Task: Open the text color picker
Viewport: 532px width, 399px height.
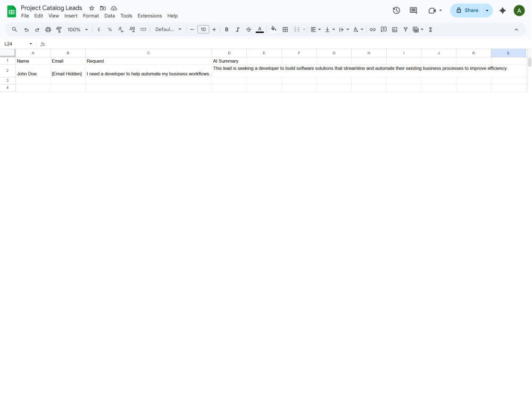Action: point(260,29)
